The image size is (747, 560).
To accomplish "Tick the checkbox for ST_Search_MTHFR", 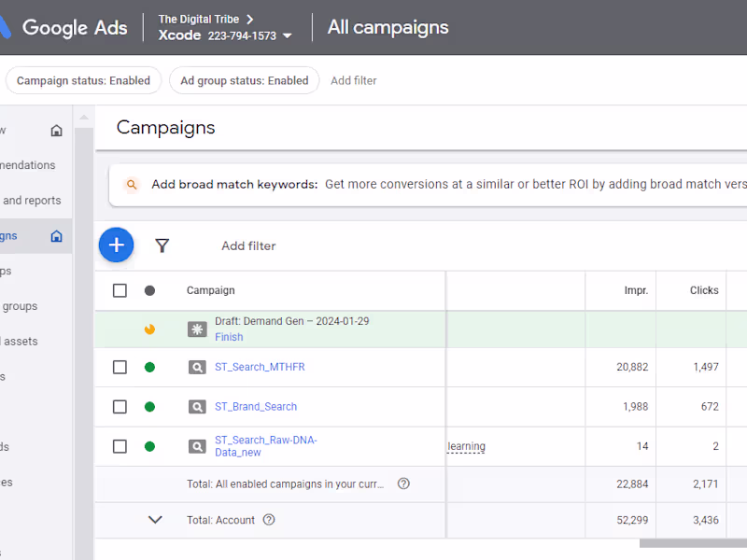I will 120,367.
